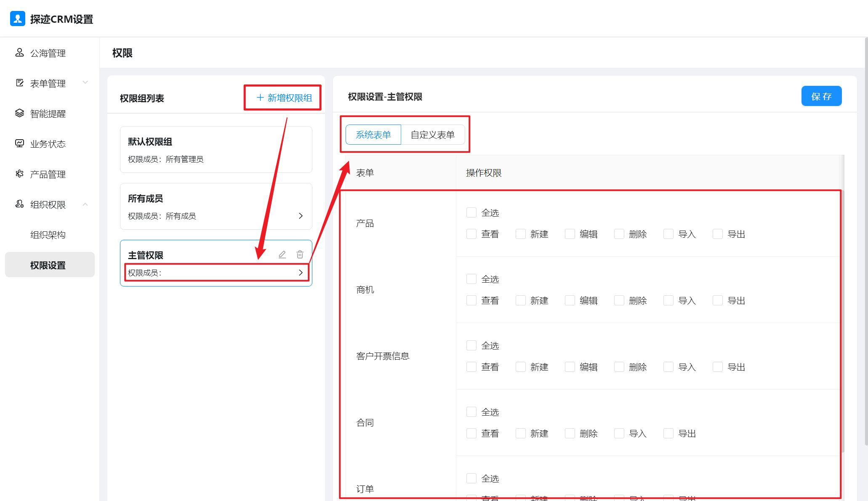Collapse the 组织权限 sidebar section
The image size is (868, 501).
(x=85, y=204)
